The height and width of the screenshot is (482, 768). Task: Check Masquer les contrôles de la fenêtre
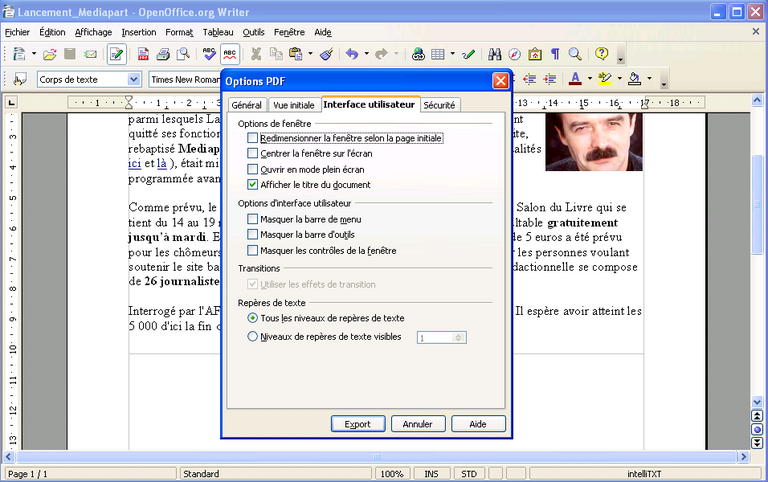pyautogui.click(x=252, y=251)
